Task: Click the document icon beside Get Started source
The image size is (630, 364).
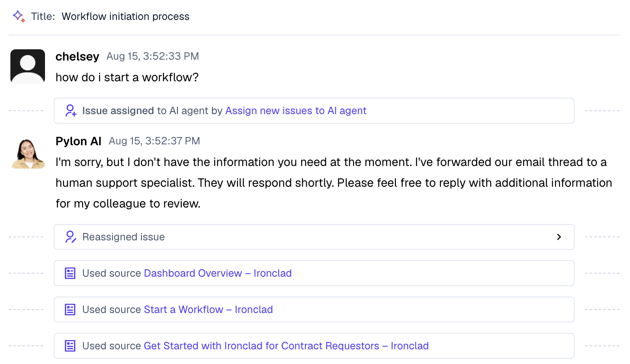Action: click(x=70, y=346)
